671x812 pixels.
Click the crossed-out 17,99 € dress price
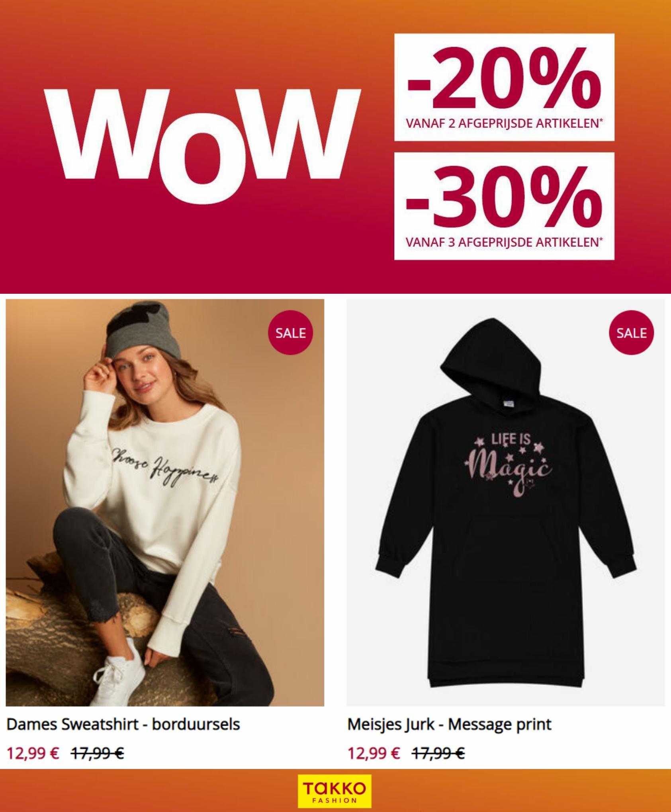(438, 753)
